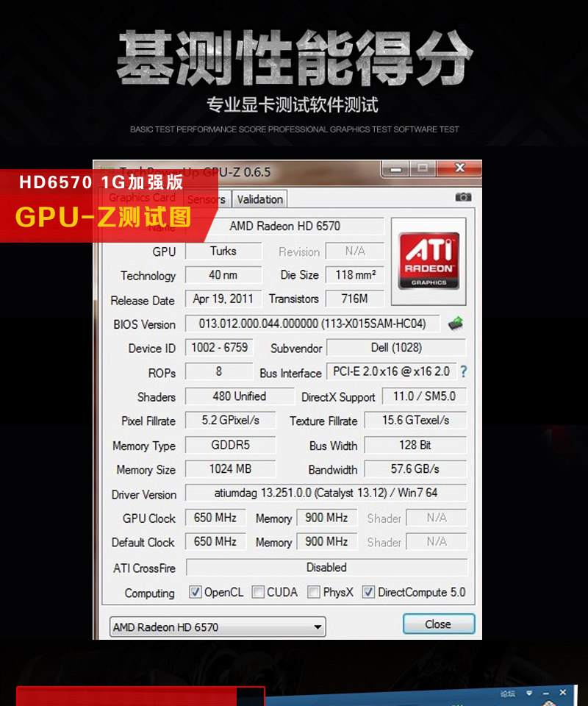Click the Transistors value 716M

(x=356, y=299)
